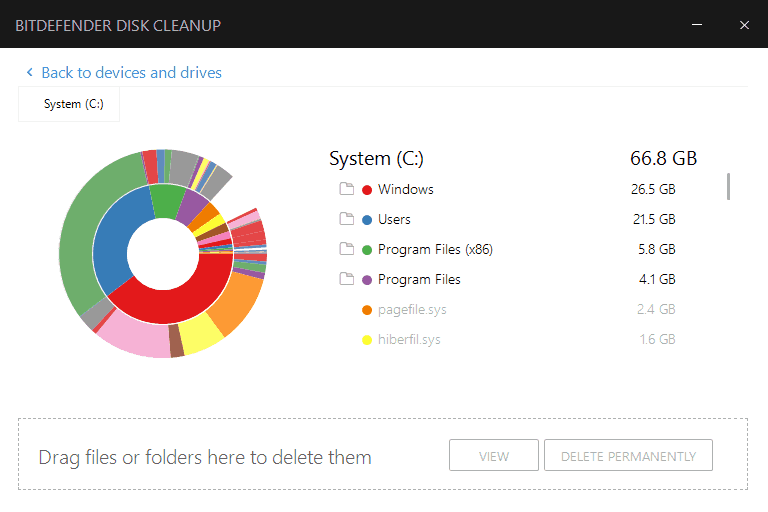Click the 5.8 GB size value

click(657, 249)
